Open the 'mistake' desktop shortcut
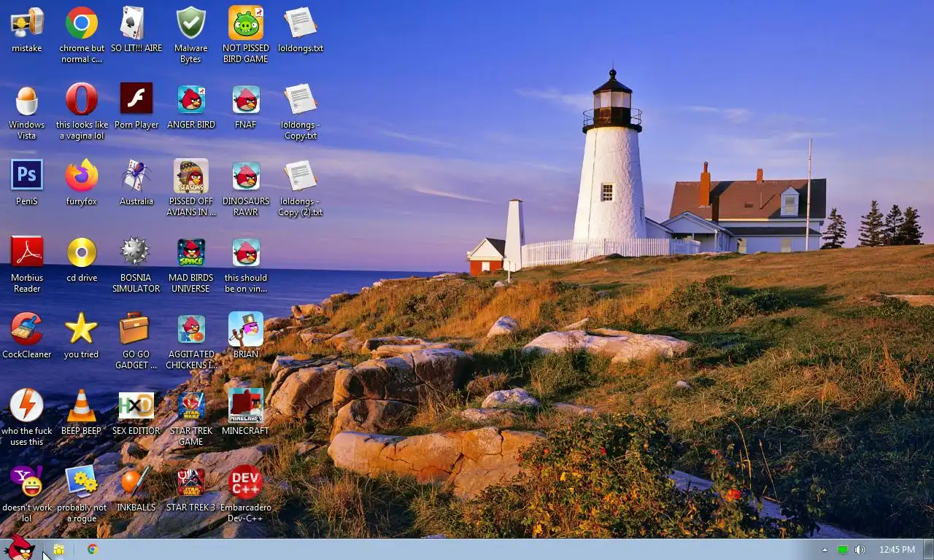 tap(27, 30)
